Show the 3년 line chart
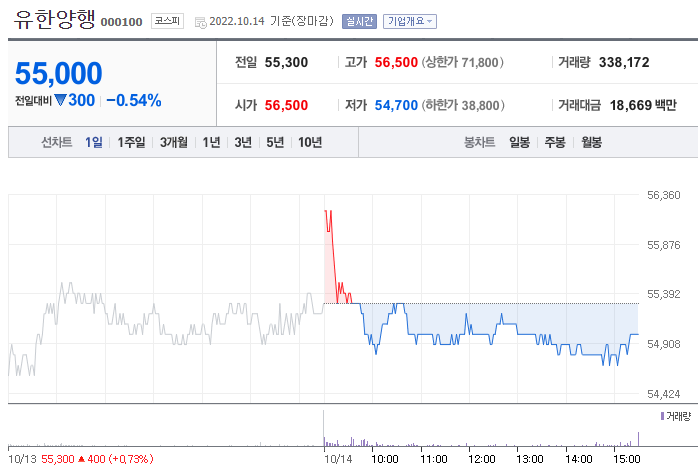698x474 pixels. pyautogui.click(x=243, y=142)
